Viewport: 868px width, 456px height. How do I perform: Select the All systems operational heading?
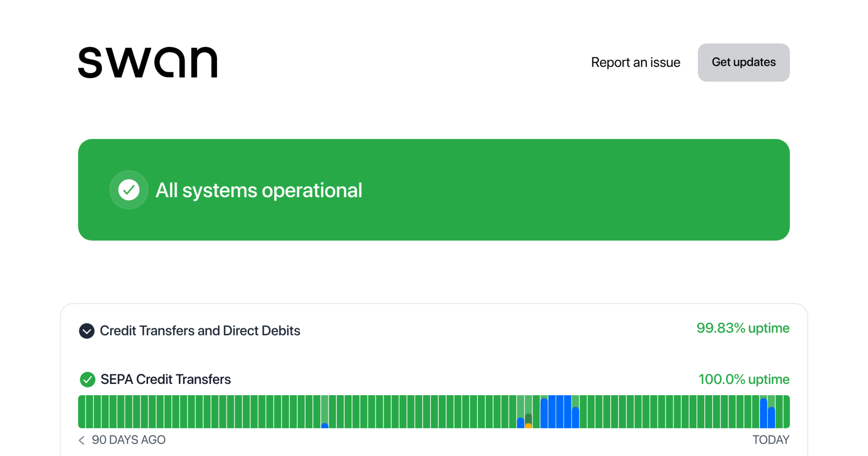tap(259, 190)
